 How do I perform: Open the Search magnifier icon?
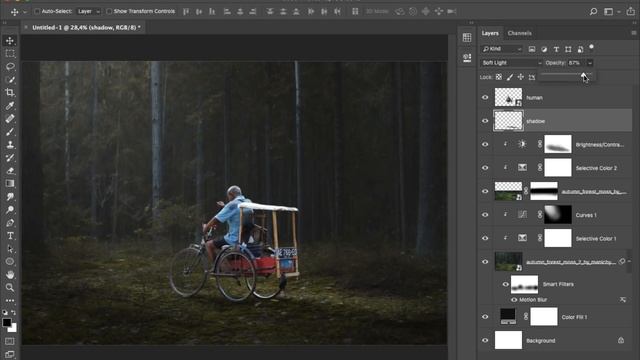[x=593, y=12]
